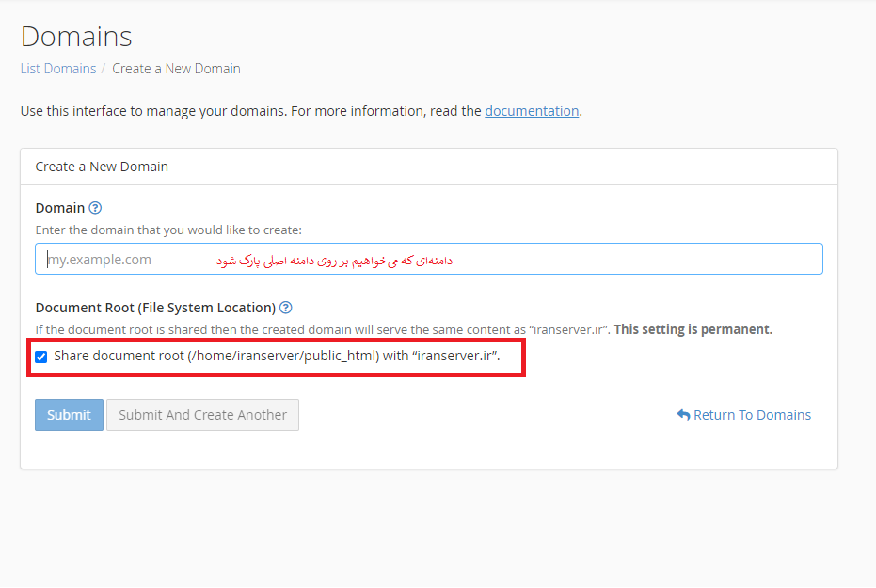Go to List Domains in the breadcrumb
Screen dimensions: 876x588
pos(58,69)
